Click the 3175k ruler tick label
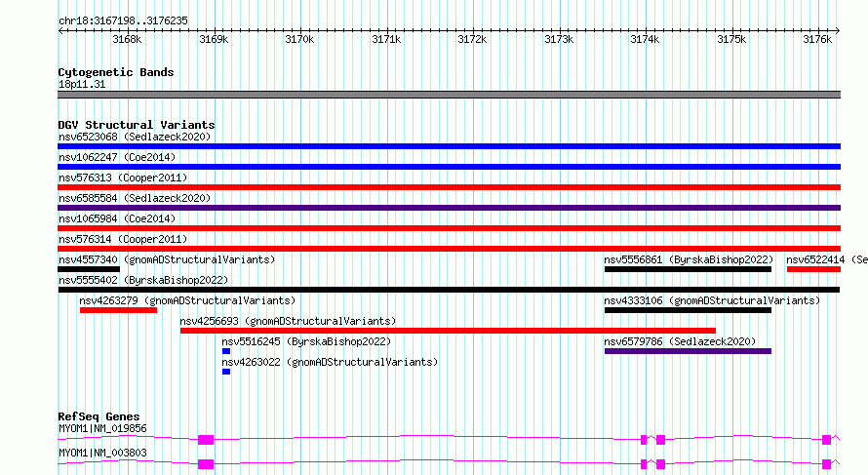Screen dimensions: 868x475 [731, 39]
